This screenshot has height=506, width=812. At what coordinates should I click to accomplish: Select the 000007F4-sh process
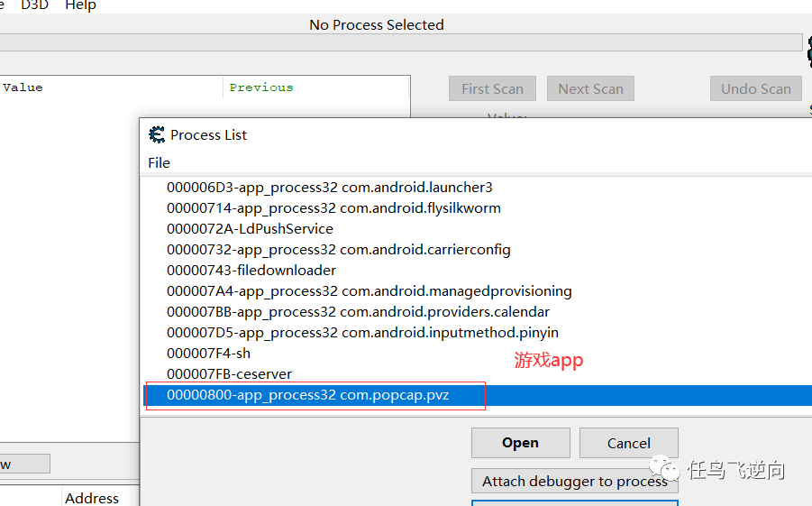[x=208, y=354]
